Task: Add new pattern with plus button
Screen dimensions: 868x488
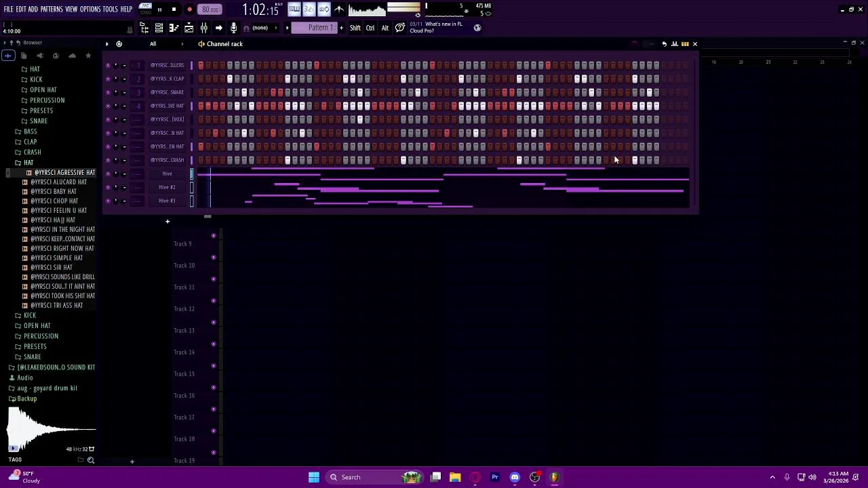Action: tap(341, 28)
